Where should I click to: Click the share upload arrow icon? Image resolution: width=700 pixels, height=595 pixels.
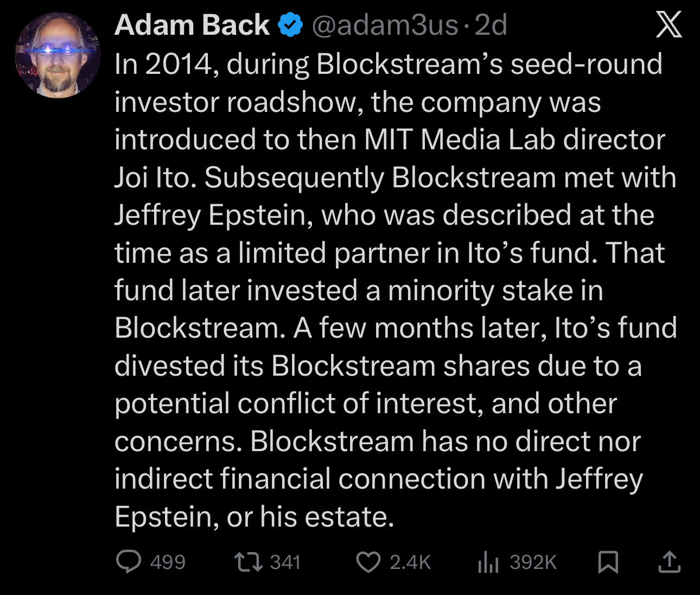tap(669, 562)
